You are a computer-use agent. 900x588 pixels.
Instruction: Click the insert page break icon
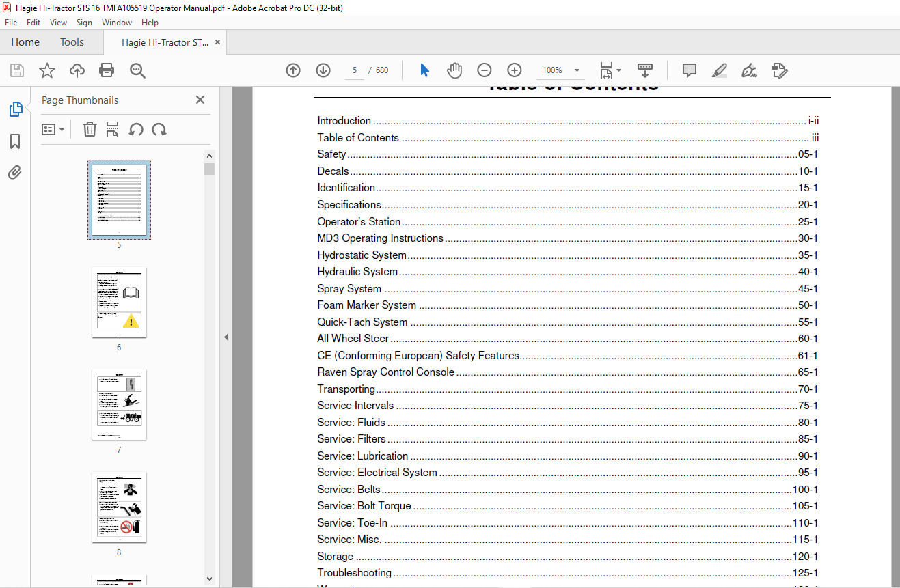coord(113,129)
